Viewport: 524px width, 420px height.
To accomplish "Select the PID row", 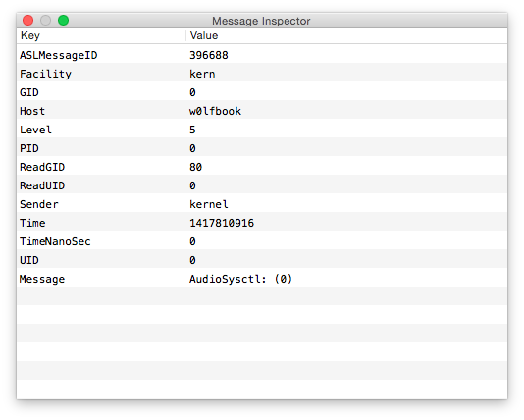I will click(x=262, y=148).
